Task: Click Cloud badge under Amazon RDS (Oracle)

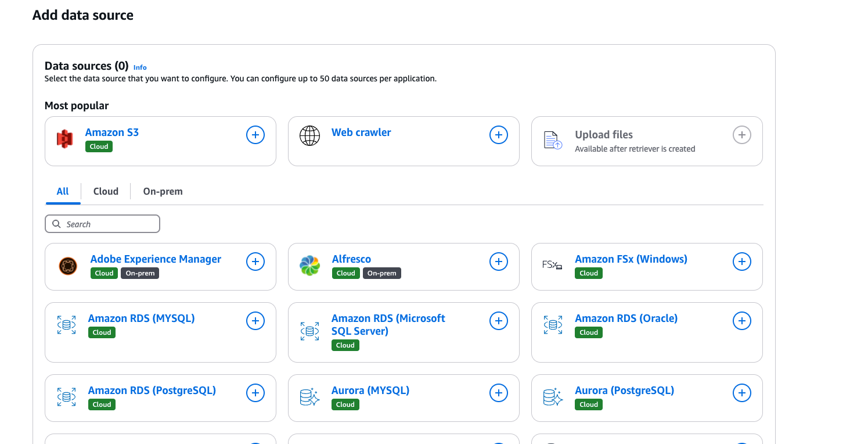Action: 589,332
